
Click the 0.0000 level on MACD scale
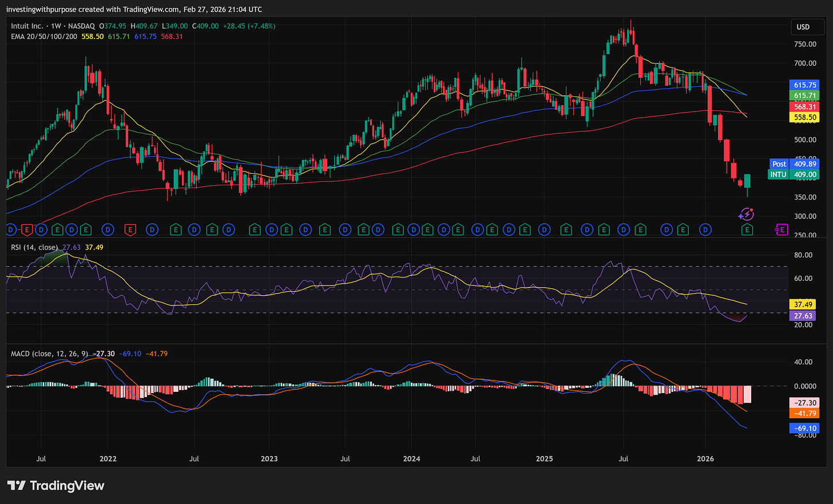[805, 386]
